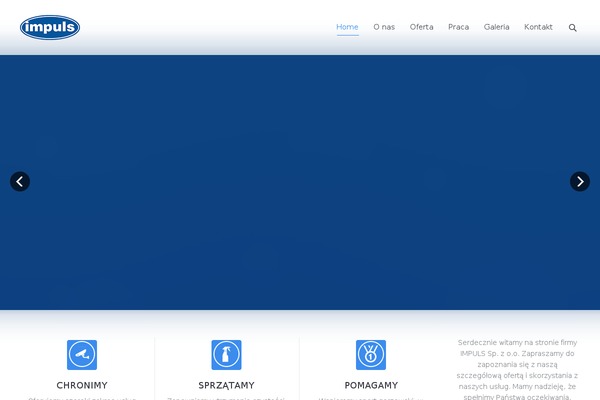Click the Sprzątamy spray bottle icon

click(227, 355)
